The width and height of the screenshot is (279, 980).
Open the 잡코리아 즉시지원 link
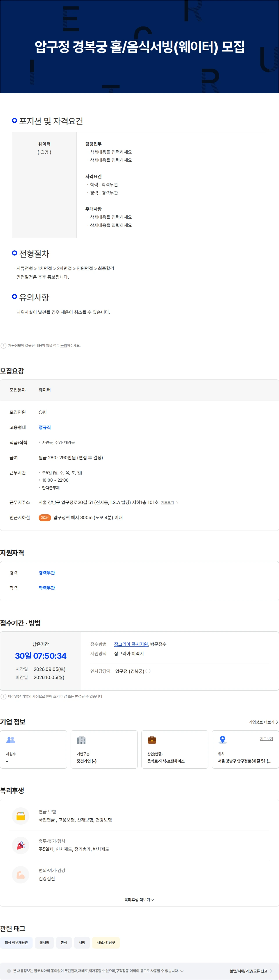(x=131, y=644)
